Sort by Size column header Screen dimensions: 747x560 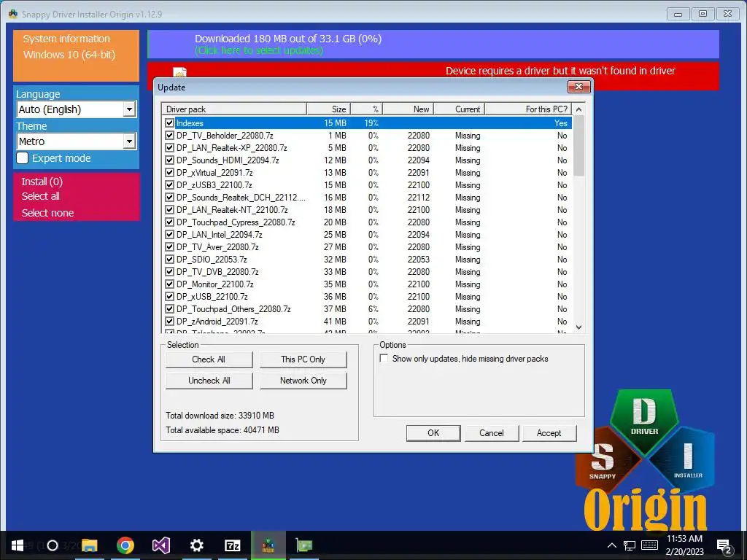coord(328,109)
